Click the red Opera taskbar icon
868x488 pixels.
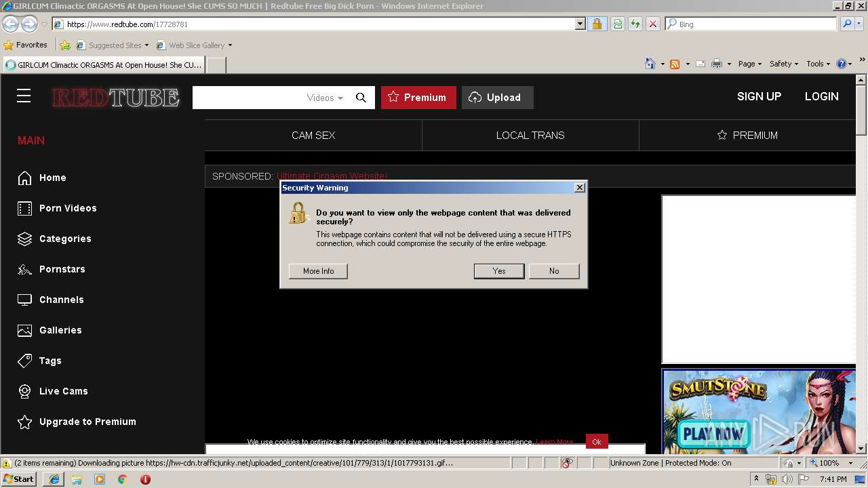[x=145, y=479]
